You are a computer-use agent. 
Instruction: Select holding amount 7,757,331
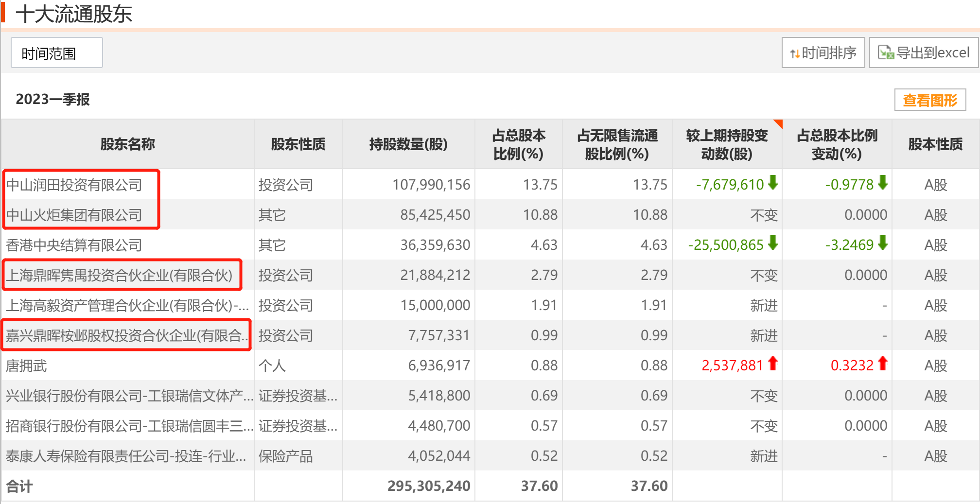[439, 335]
